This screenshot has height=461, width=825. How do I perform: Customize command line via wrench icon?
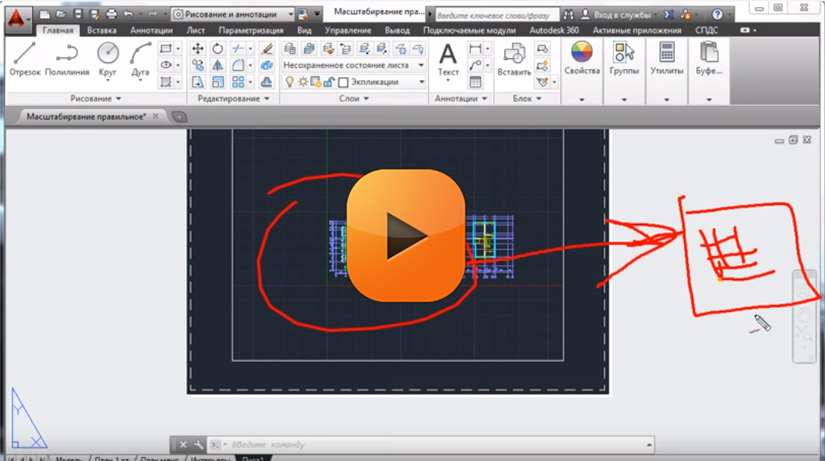click(198, 445)
